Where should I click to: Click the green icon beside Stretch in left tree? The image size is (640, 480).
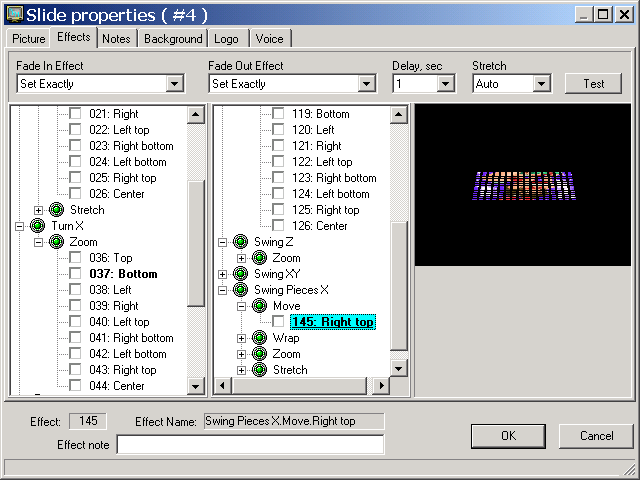[x=56, y=210]
